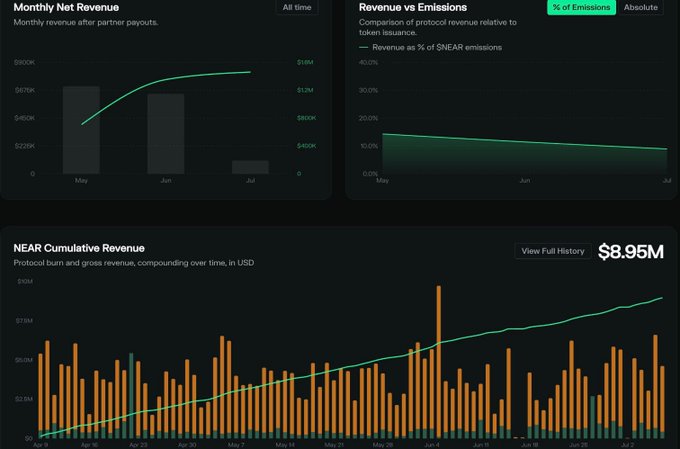The width and height of the screenshot is (680, 449).
Task: Click the Monthly Net Revenue title
Action: (66, 7)
